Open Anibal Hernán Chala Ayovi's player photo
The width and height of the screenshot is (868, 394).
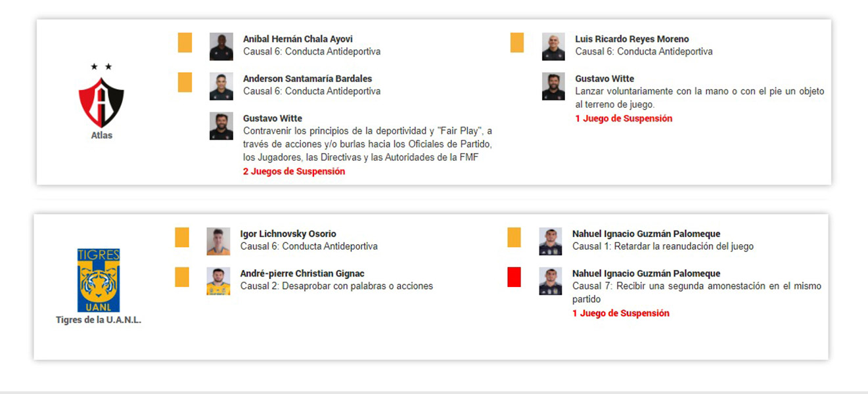click(x=221, y=47)
